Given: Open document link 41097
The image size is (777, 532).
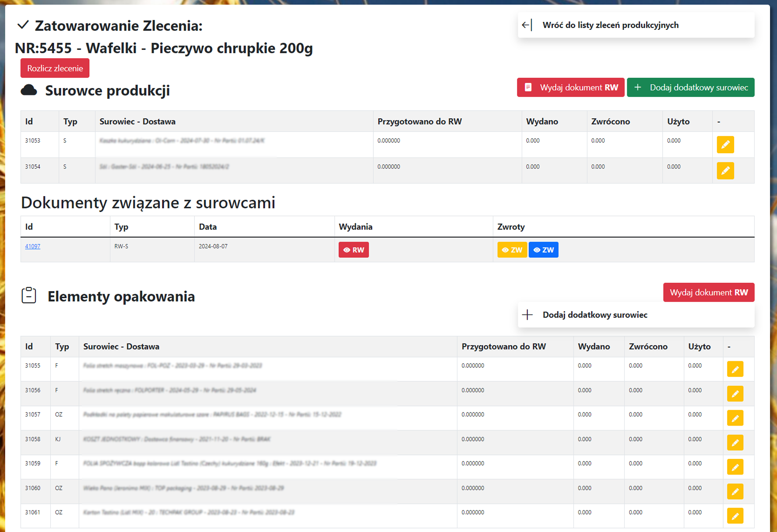Looking at the screenshot, I should click(32, 247).
